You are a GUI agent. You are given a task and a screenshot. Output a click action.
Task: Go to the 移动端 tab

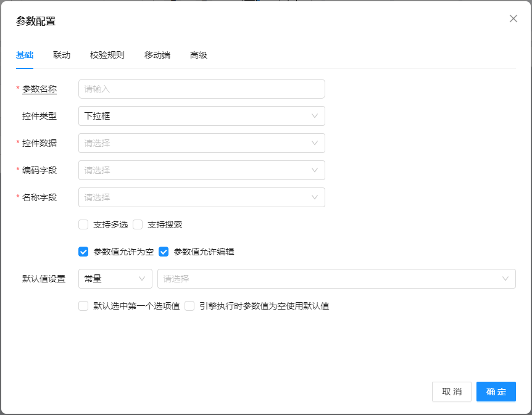(x=157, y=55)
